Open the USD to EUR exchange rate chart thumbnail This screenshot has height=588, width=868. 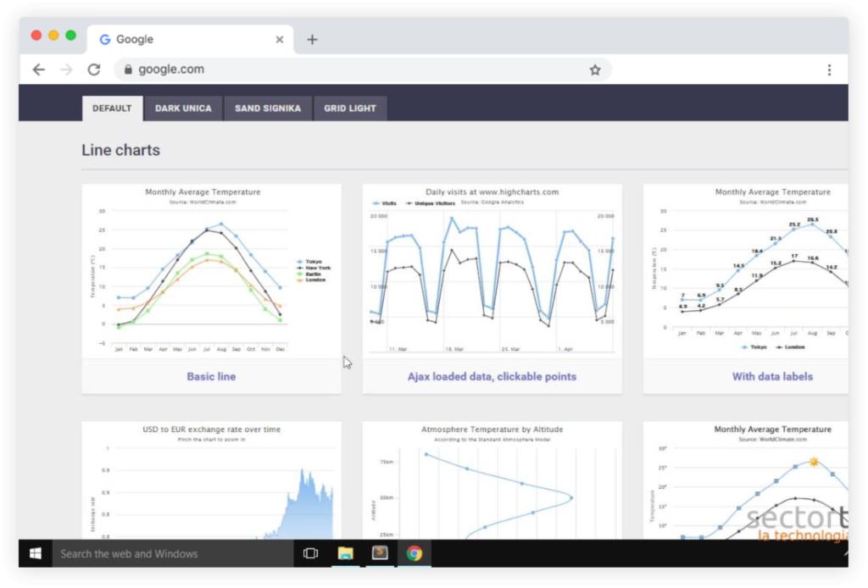coord(211,480)
